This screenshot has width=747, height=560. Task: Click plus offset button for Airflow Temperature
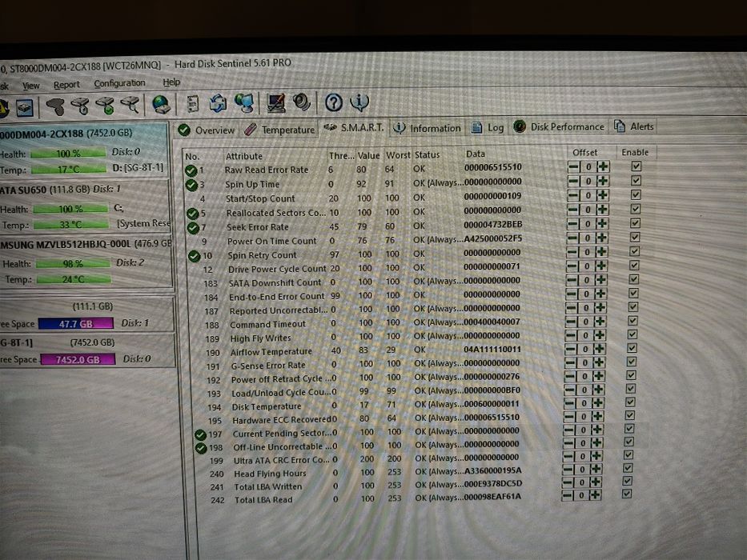[x=600, y=349]
